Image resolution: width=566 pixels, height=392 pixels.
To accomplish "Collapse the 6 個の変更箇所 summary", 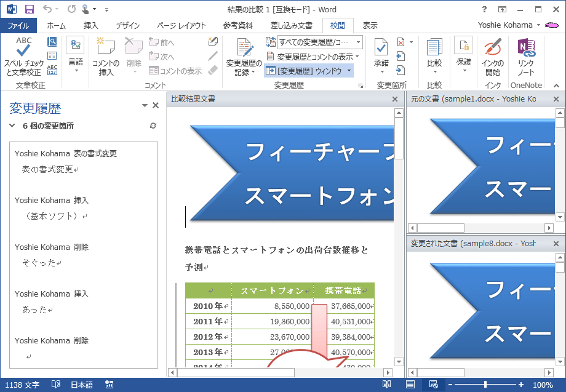I will pyautogui.click(x=12, y=126).
